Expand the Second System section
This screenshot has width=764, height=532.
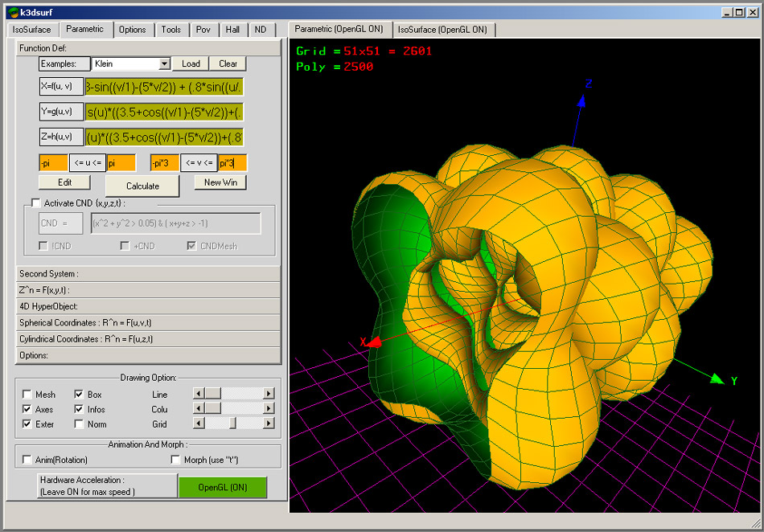tap(148, 273)
